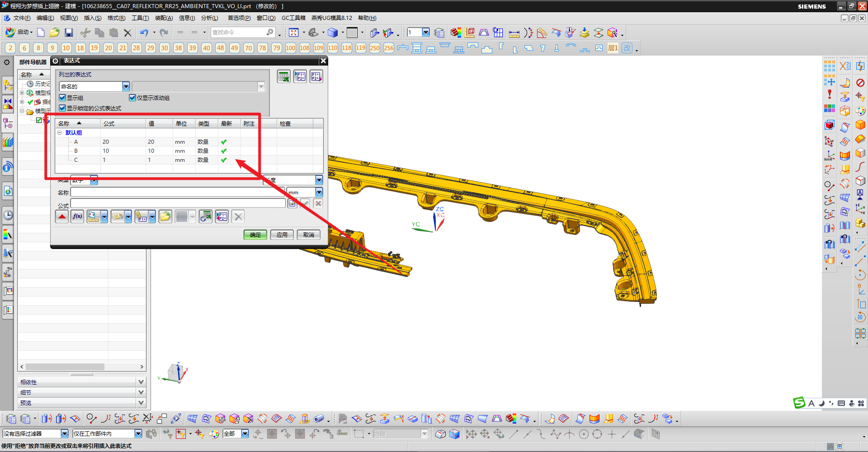Click the f(x) functions button
The width and height of the screenshot is (868, 452).
tap(77, 217)
